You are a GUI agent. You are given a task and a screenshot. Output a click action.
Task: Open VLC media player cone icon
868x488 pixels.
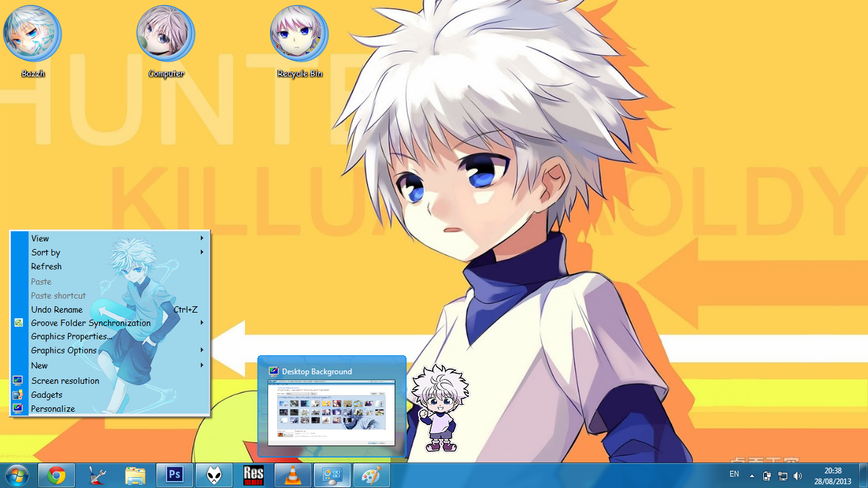point(293,475)
